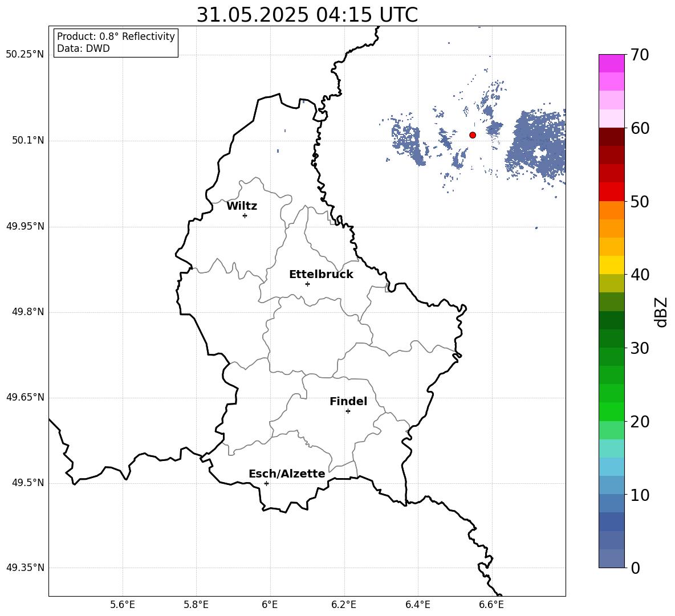Click the colorbar tick label 70
Viewport: 675px width, 616px height.
pos(640,55)
